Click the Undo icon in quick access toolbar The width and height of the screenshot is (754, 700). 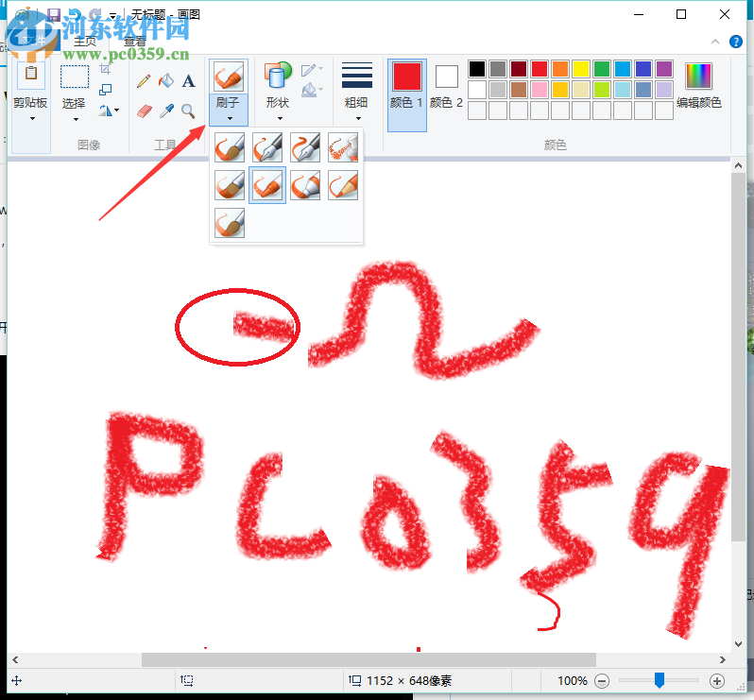coord(75,15)
